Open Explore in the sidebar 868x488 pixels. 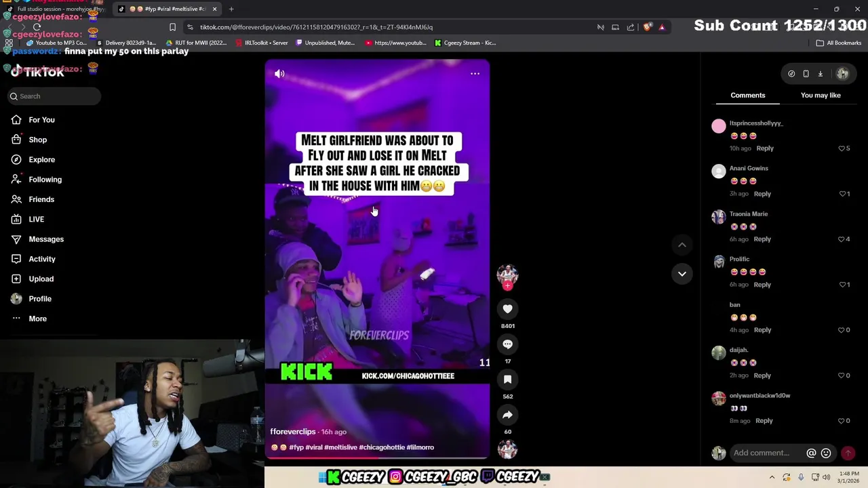coord(42,160)
